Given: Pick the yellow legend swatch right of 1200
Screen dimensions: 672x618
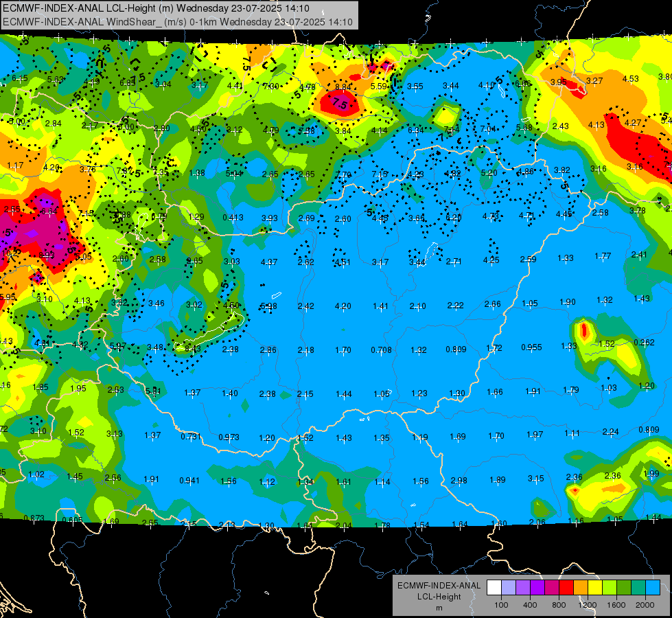Looking at the screenshot, I should click(x=595, y=588).
